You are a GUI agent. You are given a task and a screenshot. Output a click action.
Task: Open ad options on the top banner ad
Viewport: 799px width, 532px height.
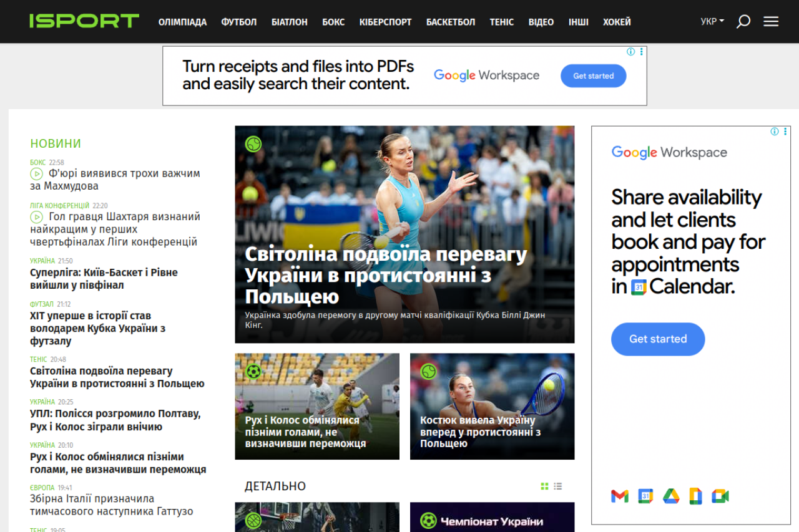642,52
